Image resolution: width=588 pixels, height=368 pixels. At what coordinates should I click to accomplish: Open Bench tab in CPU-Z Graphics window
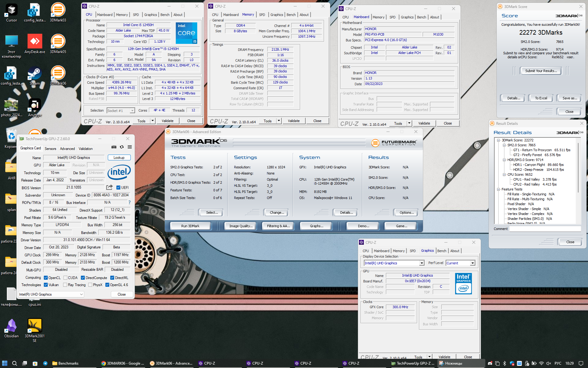point(442,251)
